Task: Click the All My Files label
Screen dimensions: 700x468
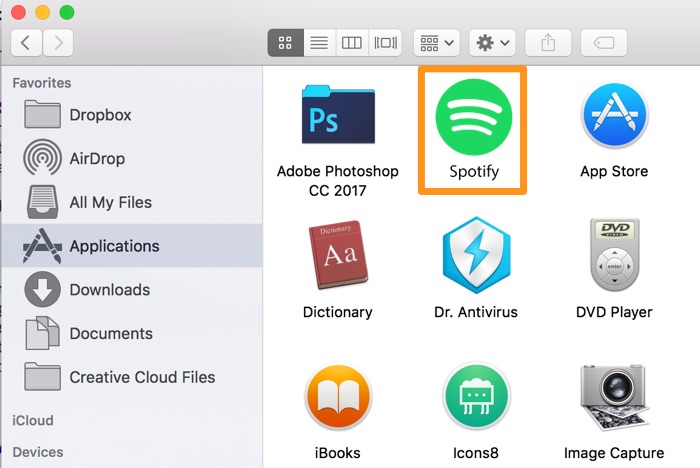Action: pyautogui.click(x=111, y=203)
